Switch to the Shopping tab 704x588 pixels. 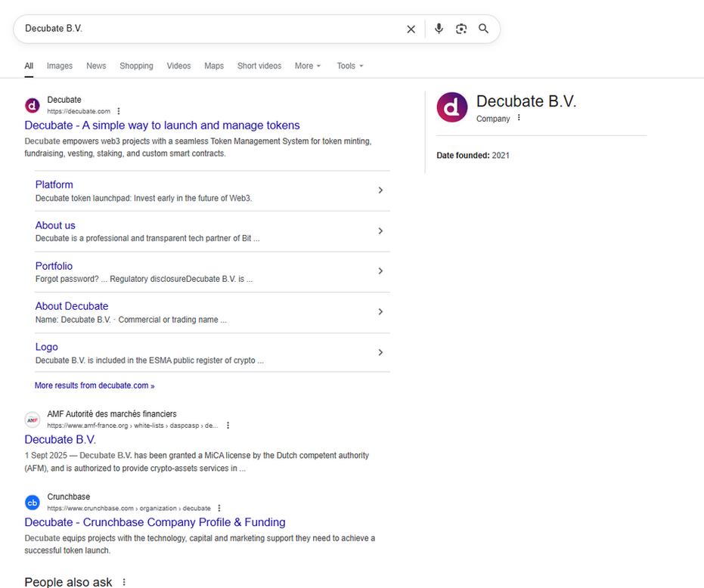[136, 66]
